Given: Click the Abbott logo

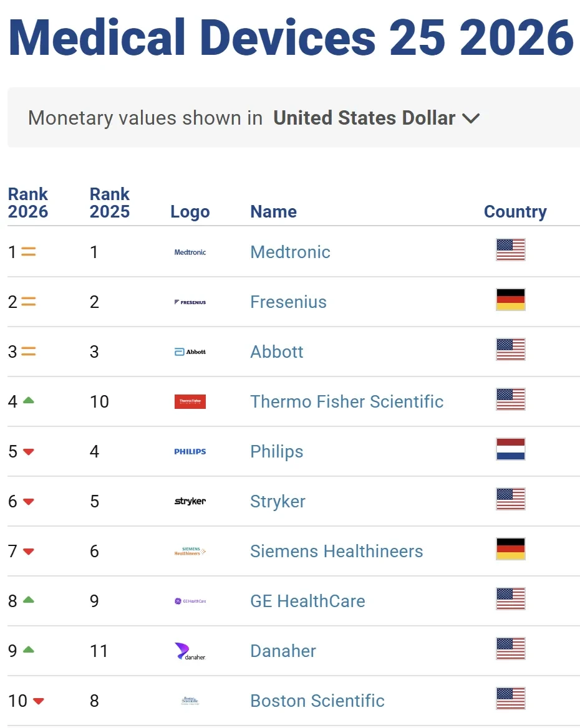Looking at the screenshot, I should click(190, 352).
